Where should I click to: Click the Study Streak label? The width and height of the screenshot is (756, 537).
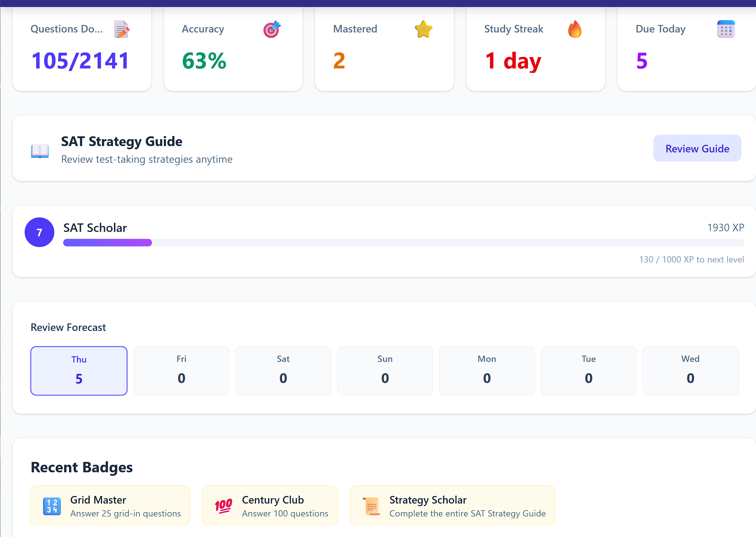click(x=513, y=29)
